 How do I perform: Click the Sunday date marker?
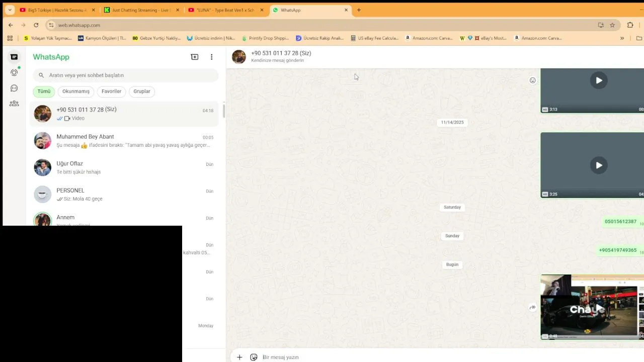coord(452,236)
